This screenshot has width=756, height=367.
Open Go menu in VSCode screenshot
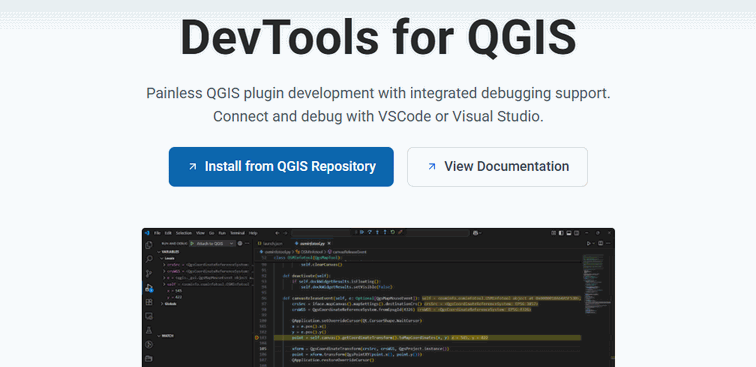[212, 233]
